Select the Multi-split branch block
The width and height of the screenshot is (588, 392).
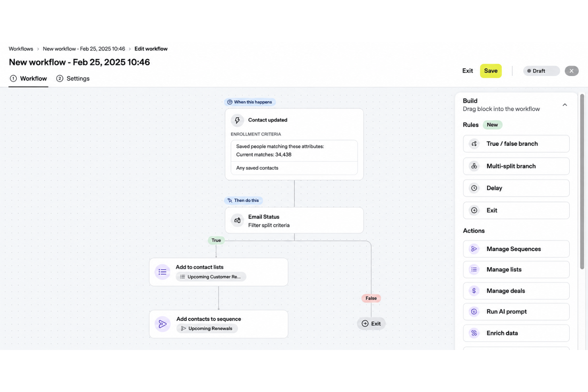[516, 166]
